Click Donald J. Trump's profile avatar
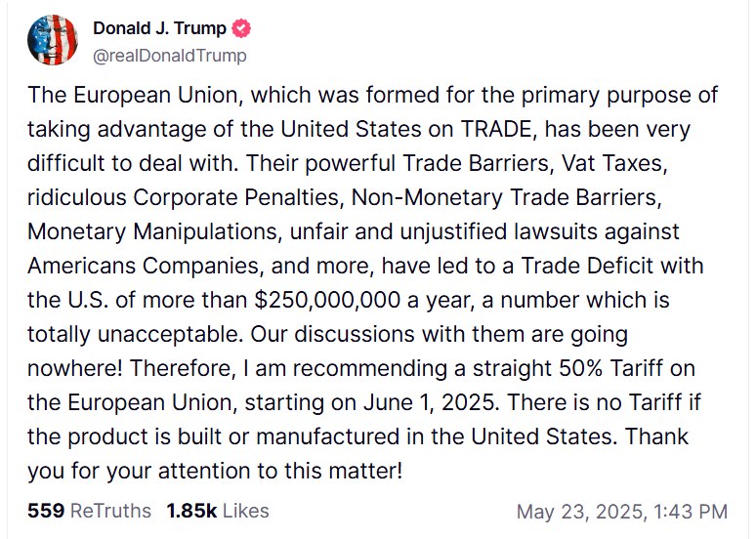The width and height of the screenshot is (756, 539). (x=53, y=40)
